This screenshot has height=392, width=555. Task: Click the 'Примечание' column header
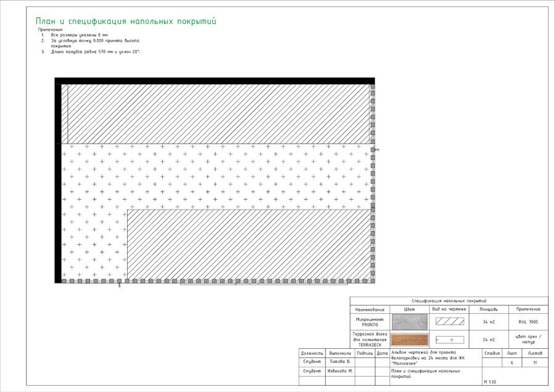tap(528, 309)
